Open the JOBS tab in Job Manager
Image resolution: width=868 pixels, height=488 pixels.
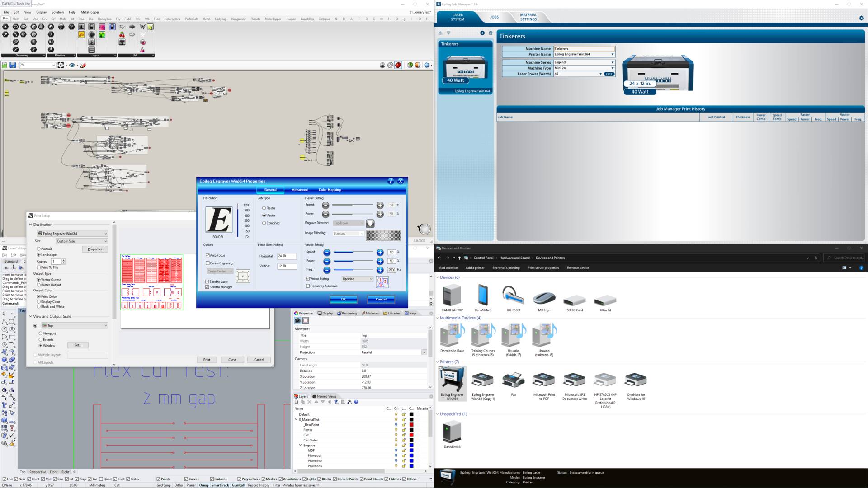click(494, 17)
